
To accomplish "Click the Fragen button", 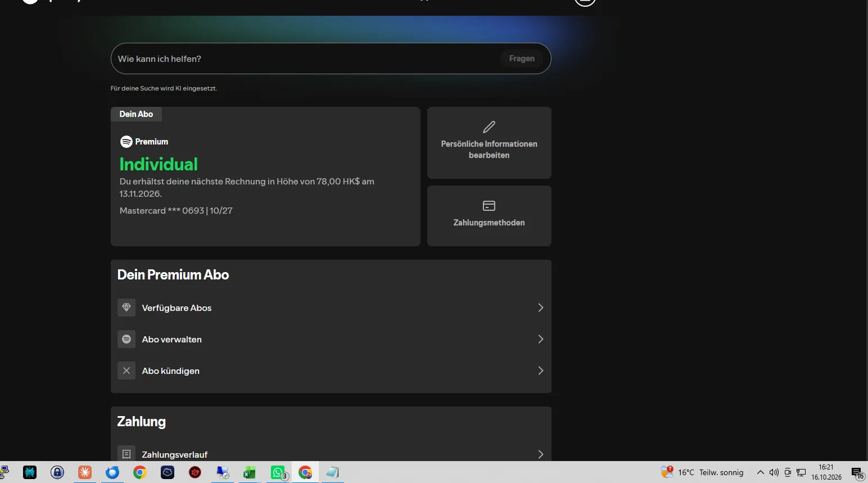I will [522, 58].
